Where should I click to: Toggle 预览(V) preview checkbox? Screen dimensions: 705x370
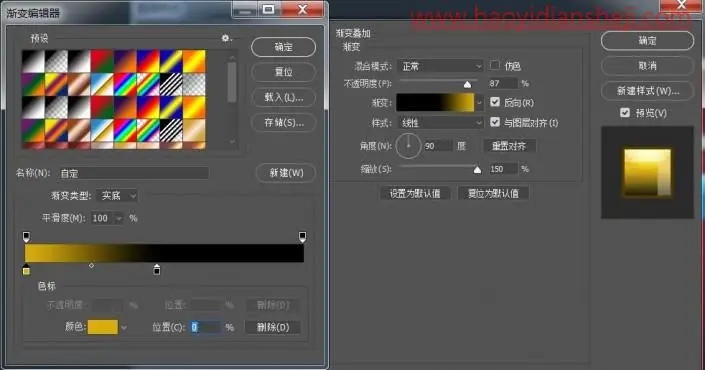(625, 112)
